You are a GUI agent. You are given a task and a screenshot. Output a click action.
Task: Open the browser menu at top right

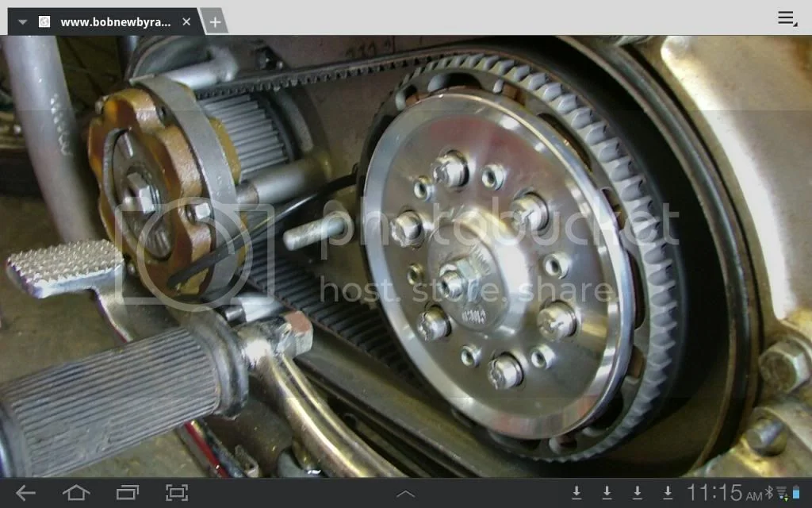pos(787,18)
